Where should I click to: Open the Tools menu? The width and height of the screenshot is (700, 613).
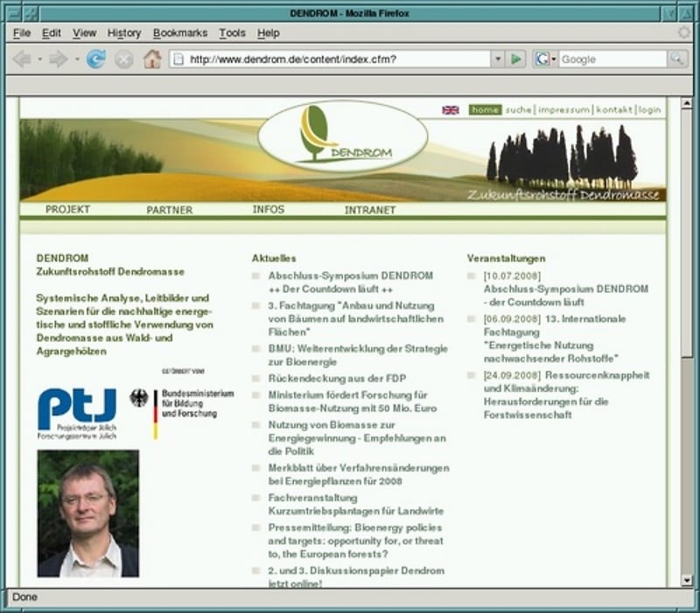(x=232, y=33)
